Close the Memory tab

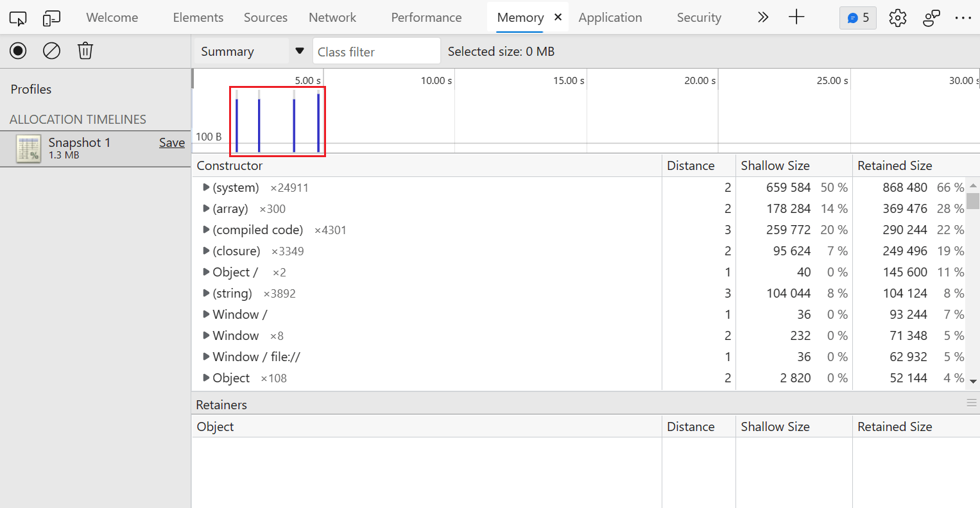coord(558,17)
